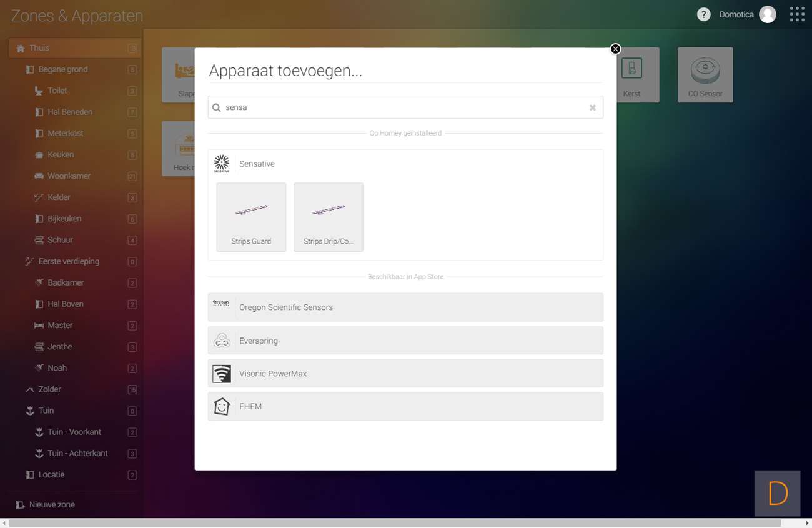Select the Noah zone
Image resolution: width=812 pixels, height=528 pixels.
tap(74, 368)
